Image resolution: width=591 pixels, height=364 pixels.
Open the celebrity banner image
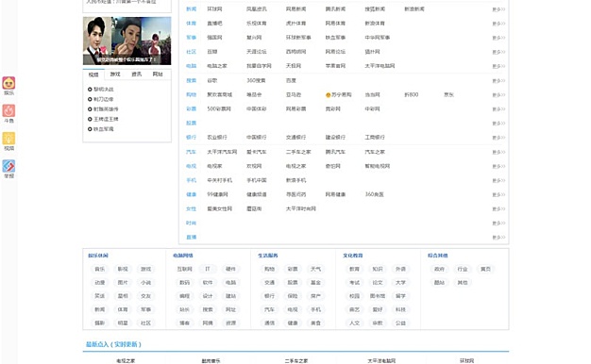(127, 41)
